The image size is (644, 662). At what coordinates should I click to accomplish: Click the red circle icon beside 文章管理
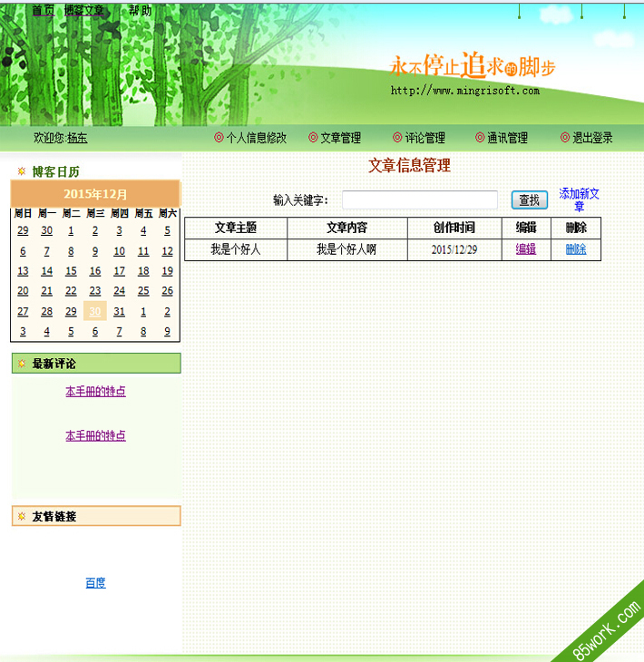pos(313,137)
